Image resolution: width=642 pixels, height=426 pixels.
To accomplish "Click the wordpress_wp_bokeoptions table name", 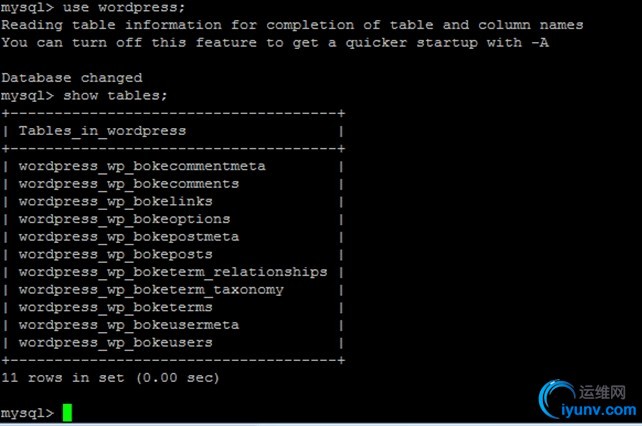I will pos(124,219).
